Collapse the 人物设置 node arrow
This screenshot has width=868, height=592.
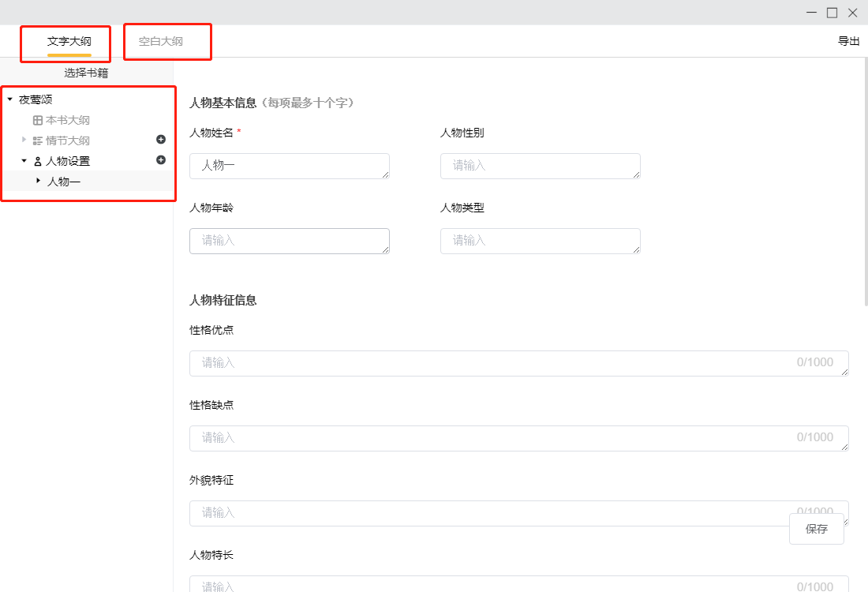tap(24, 160)
